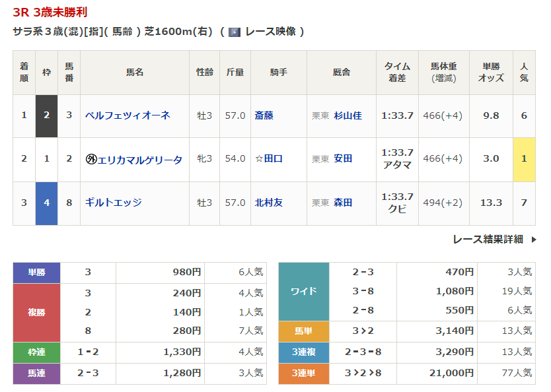Click the orange 3連単 label
The height and width of the screenshot is (392, 551).
coord(303,373)
